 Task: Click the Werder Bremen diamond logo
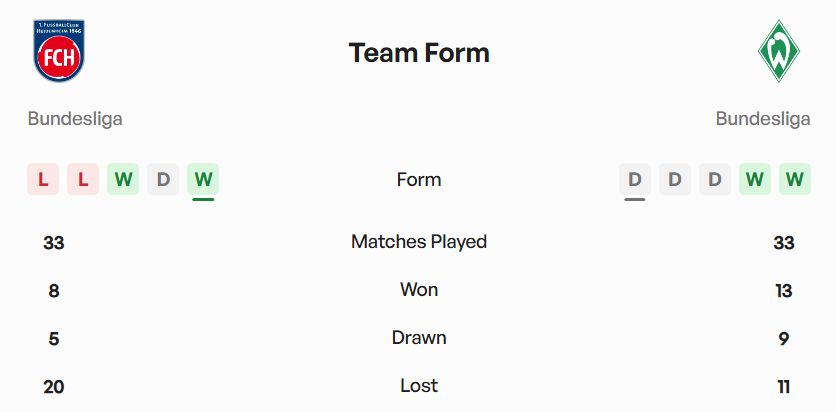tap(777, 50)
